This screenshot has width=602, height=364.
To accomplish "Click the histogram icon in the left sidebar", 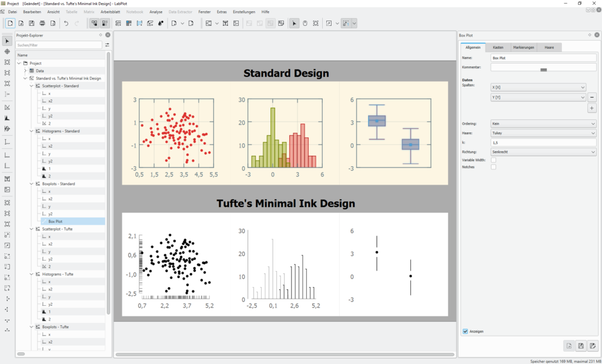I will pyautogui.click(x=7, y=118).
